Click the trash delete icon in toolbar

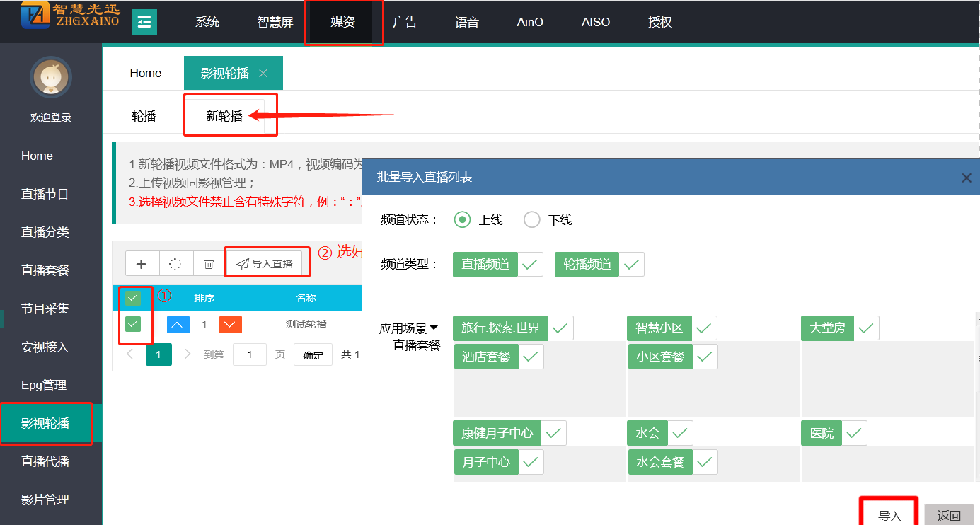(209, 264)
